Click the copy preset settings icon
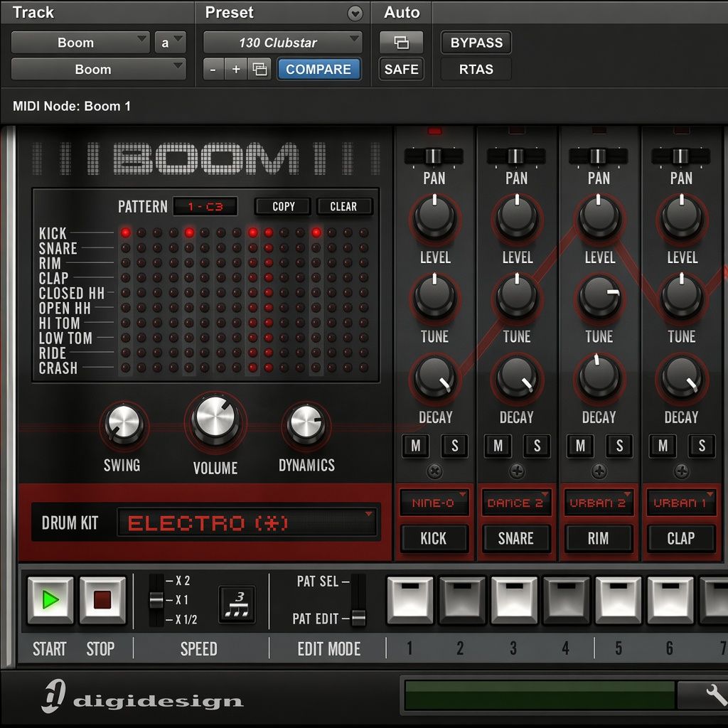Screen dimensions: 728x728 point(259,69)
